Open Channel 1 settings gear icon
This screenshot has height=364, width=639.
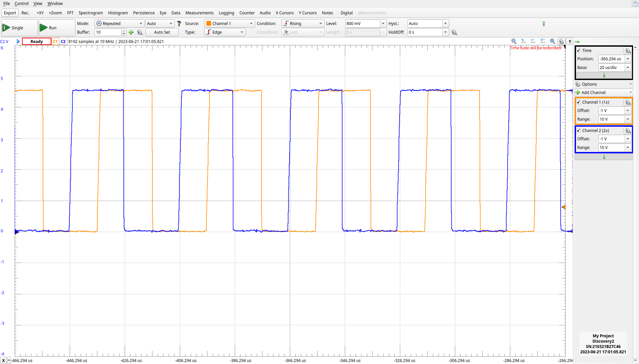(x=628, y=102)
